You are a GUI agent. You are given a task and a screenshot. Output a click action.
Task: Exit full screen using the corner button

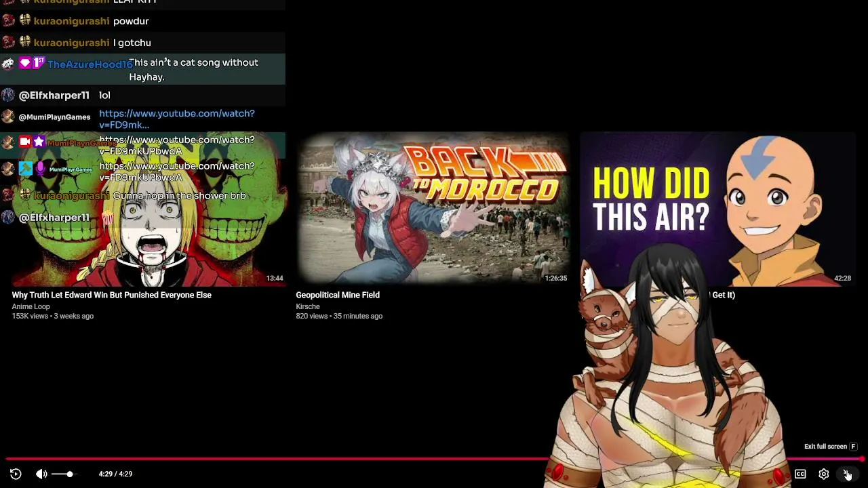(x=846, y=474)
